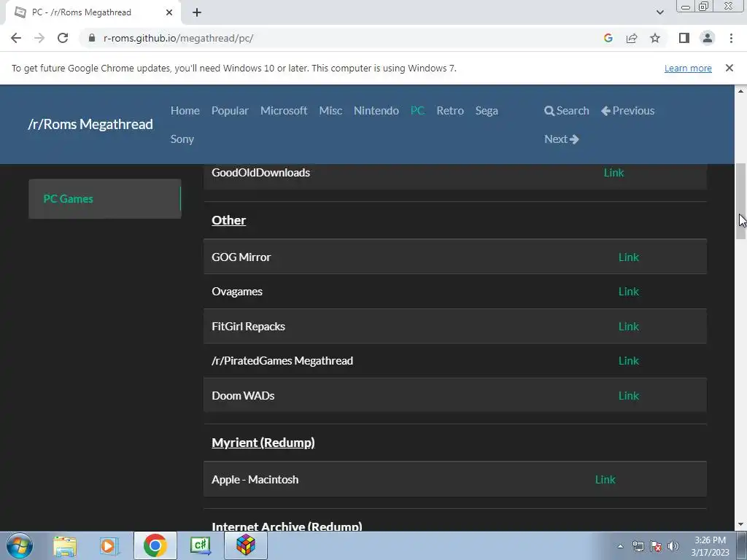Open taskbar clock and date
This screenshot has width=747, height=560.
click(x=710, y=546)
